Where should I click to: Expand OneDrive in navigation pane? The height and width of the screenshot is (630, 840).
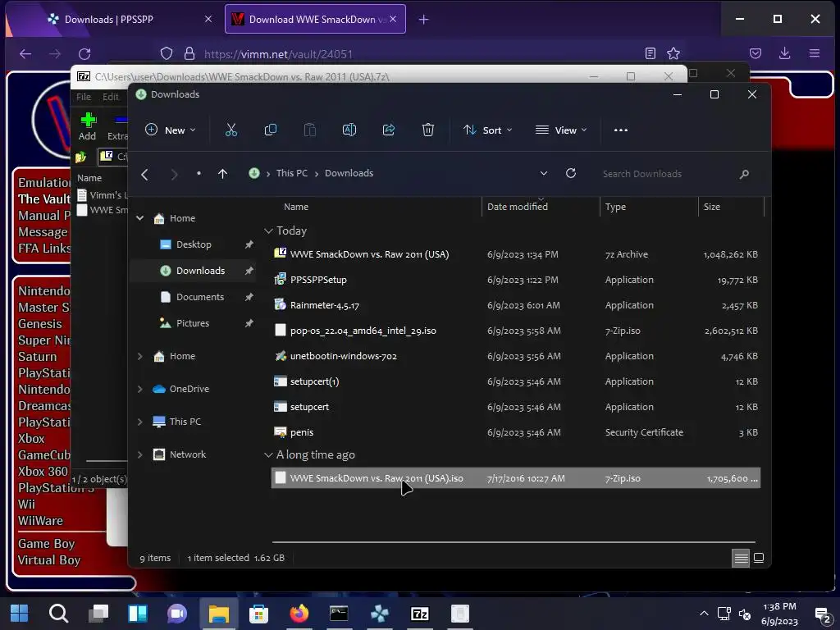click(139, 389)
